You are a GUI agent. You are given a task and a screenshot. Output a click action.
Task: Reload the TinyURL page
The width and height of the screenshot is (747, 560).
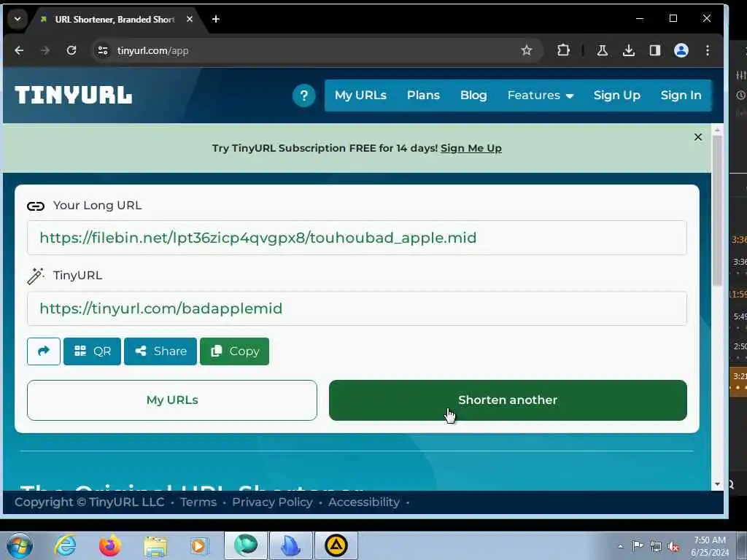[71, 50]
